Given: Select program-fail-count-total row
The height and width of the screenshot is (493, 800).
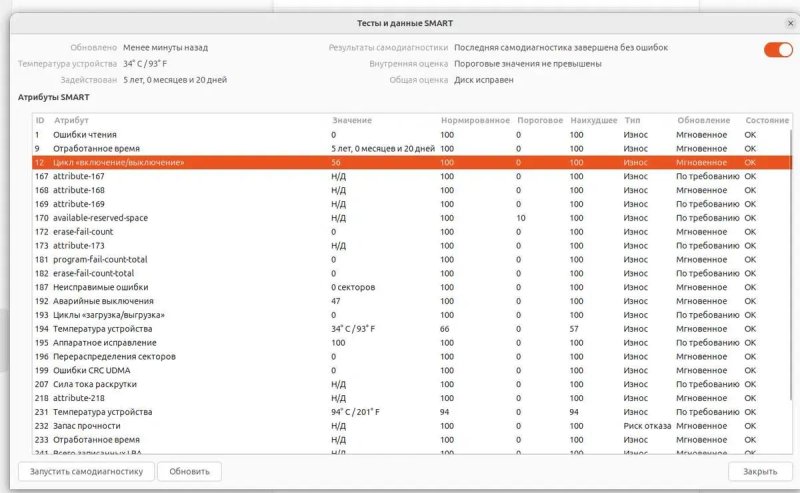Looking at the screenshot, I should tap(412, 259).
